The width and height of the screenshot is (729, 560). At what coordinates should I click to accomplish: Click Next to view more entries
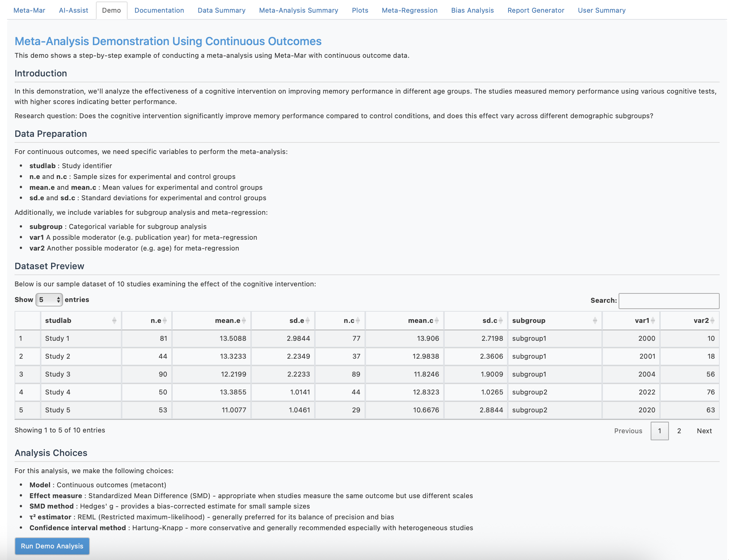pyautogui.click(x=704, y=431)
